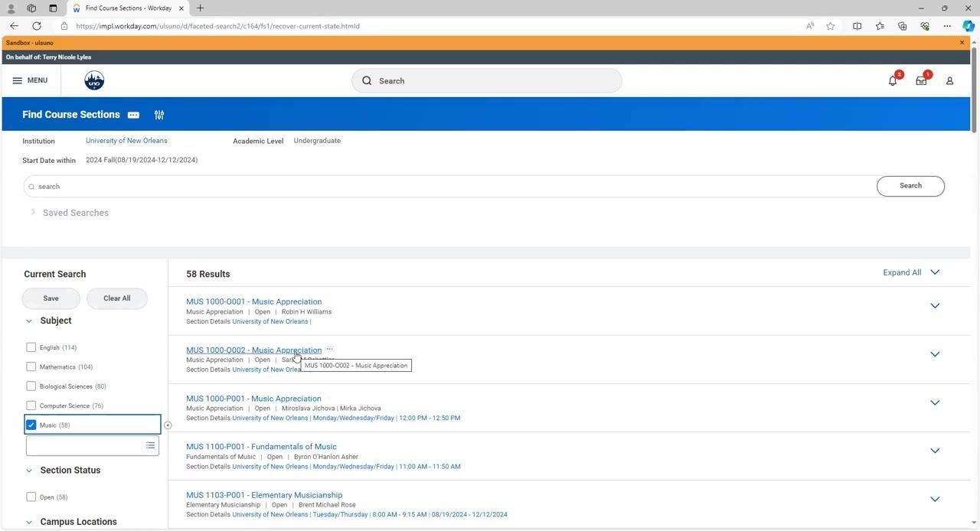The height and width of the screenshot is (531, 980).
Task: Open browser favorites list icon
Action: click(x=880, y=26)
